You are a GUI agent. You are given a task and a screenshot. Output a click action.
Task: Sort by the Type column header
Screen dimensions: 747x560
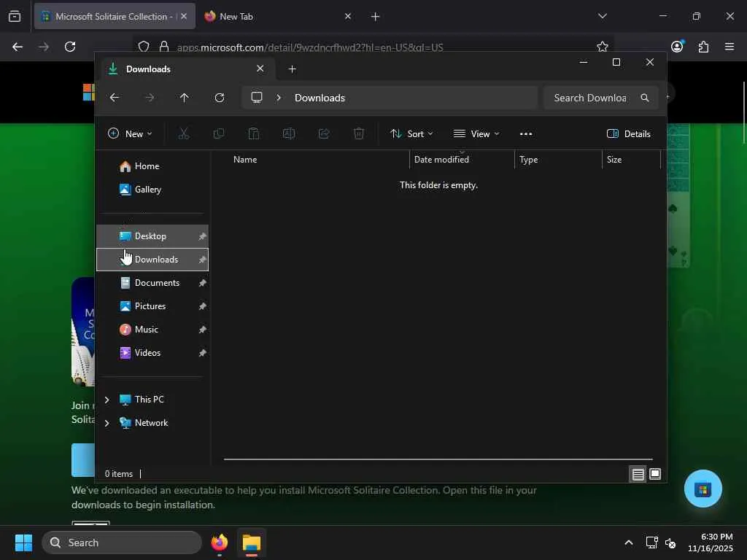click(558, 160)
